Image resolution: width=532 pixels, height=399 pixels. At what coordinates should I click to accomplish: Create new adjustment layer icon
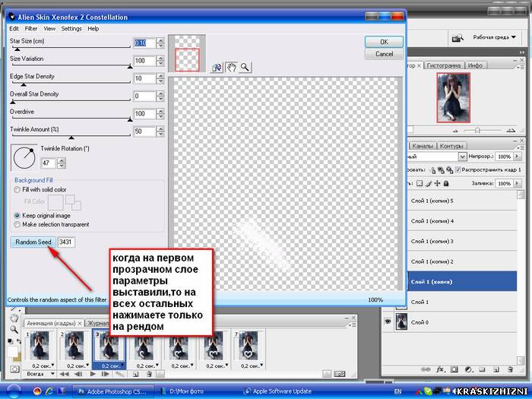click(x=469, y=369)
